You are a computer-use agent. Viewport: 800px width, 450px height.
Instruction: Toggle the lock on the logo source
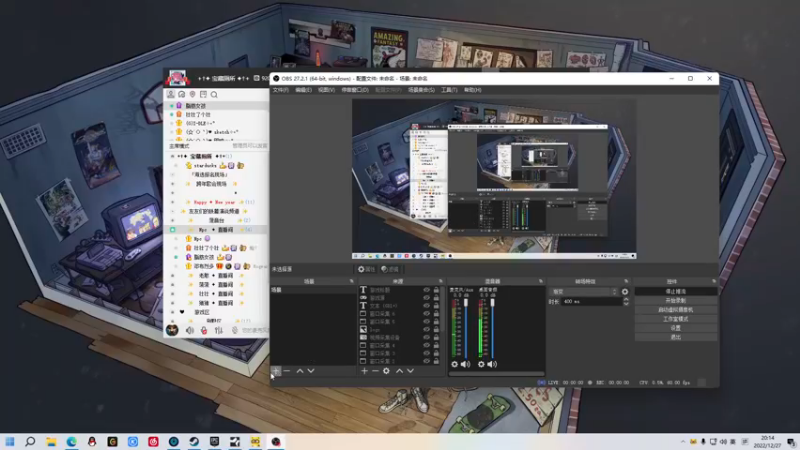pyautogui.click(x=436, y=330)
